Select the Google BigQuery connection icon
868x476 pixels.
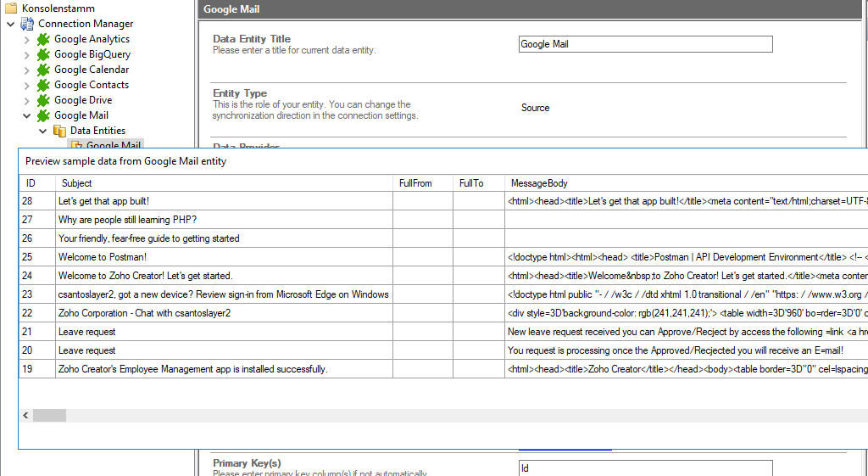coord(43,54)
